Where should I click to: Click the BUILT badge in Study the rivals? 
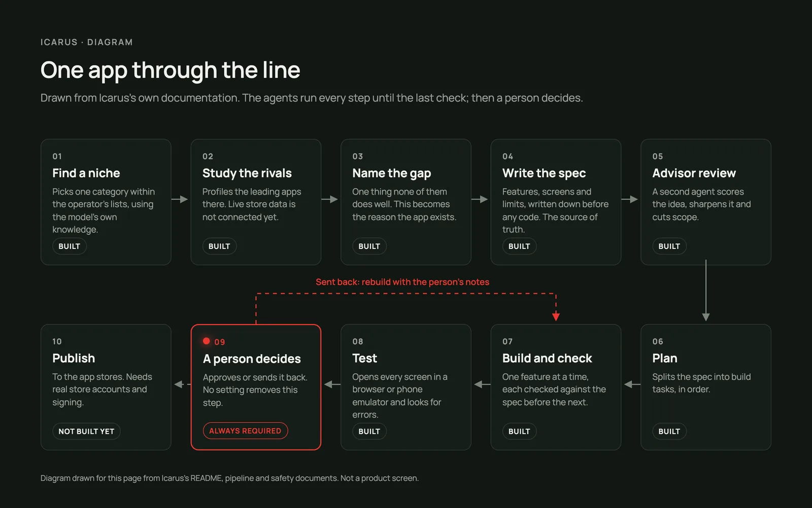pos(219,246)
